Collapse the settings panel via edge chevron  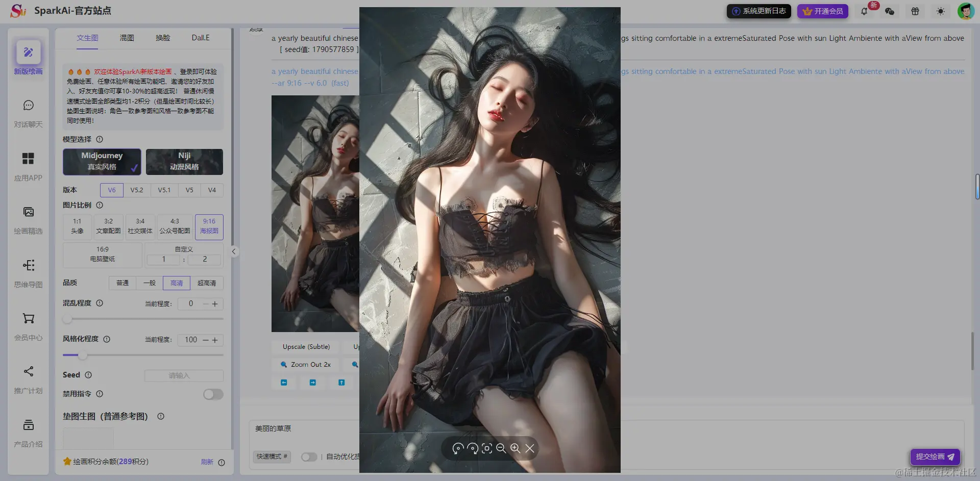[x=234, y=251]
